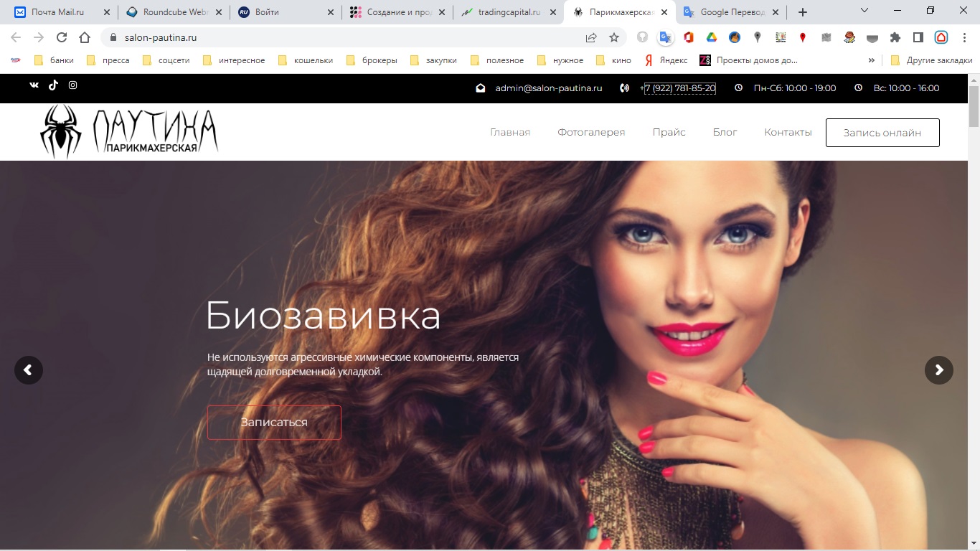Click the page vertical scrollbar thumb
980x551 pixels.
pyautogui.click(x=974, y=105)
